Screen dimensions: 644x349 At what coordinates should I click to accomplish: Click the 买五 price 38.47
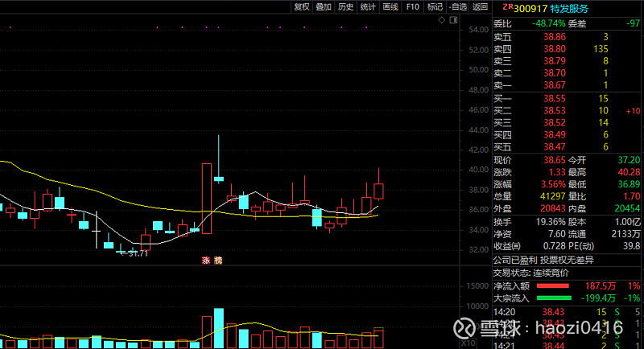click(555, 147)
